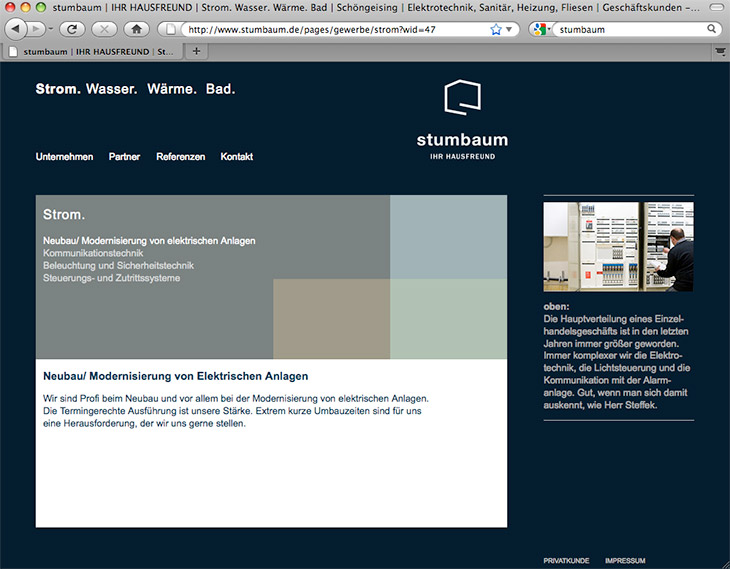This screenshot has height=569, width=730.
Task: Click the magnifying glass search icon
Action: tap(711, 29)
